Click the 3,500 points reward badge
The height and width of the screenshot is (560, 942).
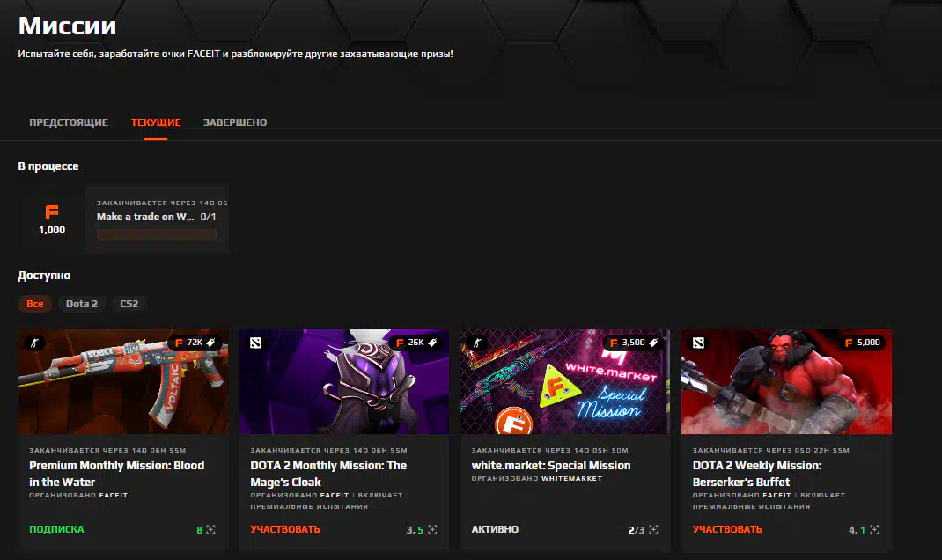pyautogui.click(x=633, y=343)
